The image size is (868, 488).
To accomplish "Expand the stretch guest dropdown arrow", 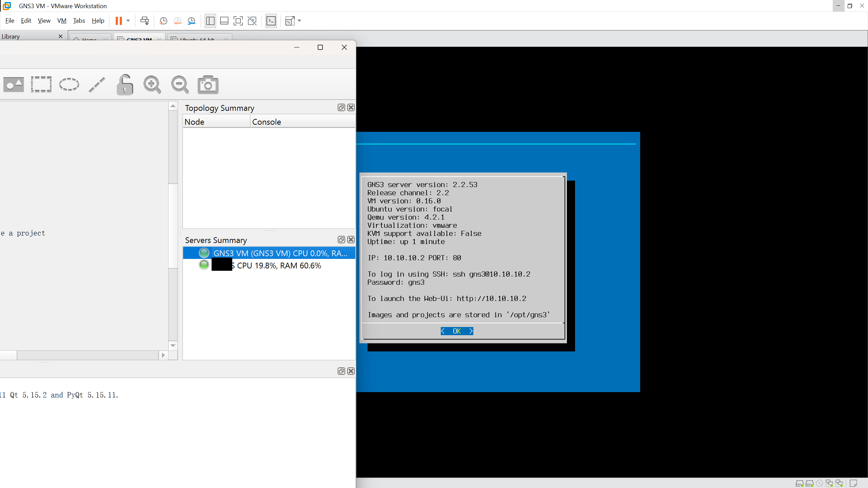I will point(299,21).
